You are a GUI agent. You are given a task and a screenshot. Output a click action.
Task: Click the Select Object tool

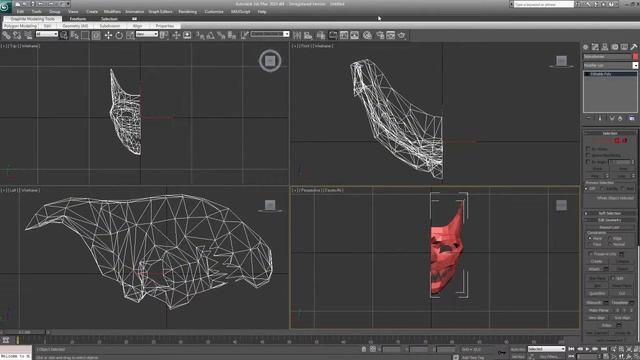click(x=64, y=36)
